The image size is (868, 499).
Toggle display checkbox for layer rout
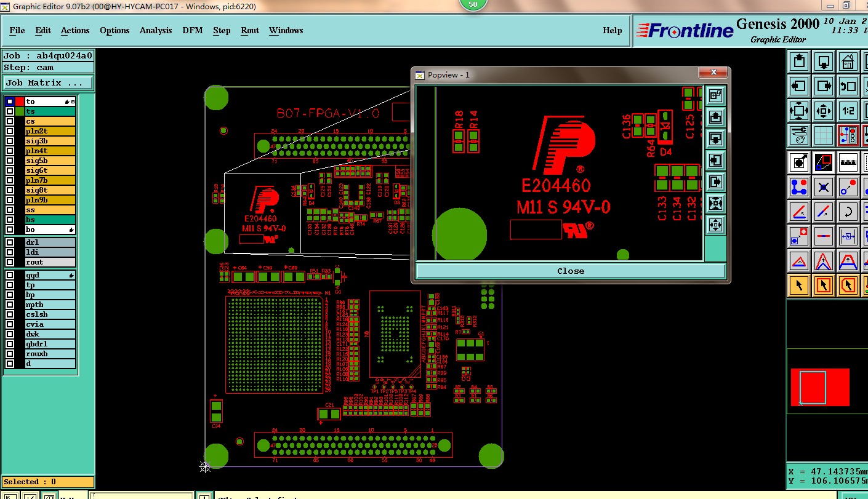pos(9,262)
